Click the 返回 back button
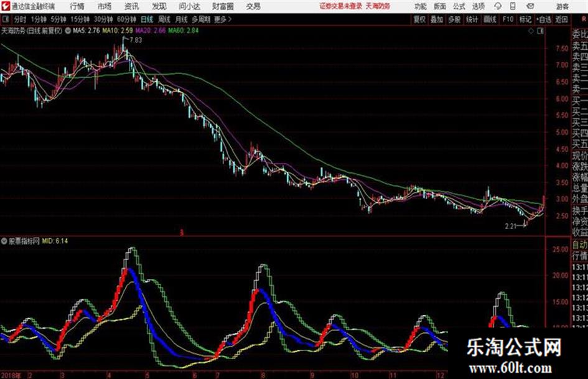 [x=561, y=19]
